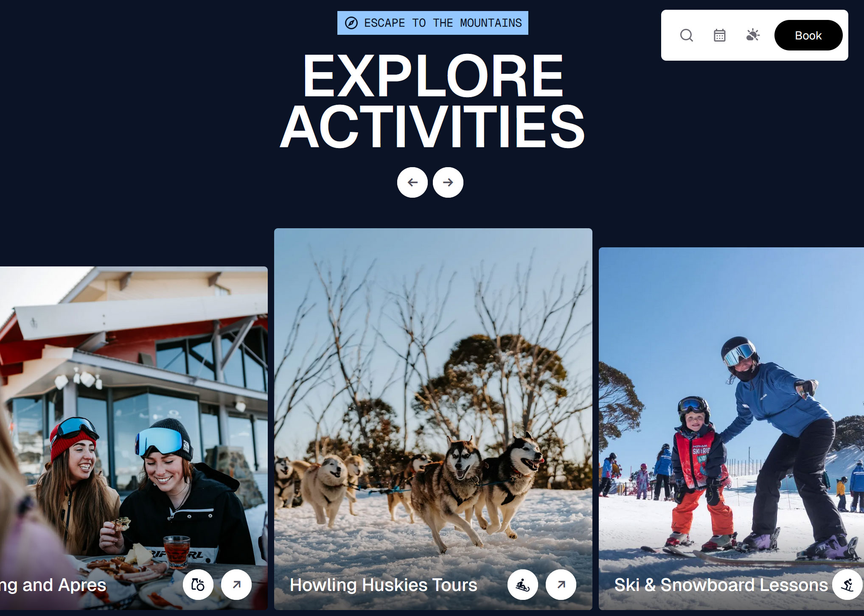Click the compass icon beside Escape to the Mountains
The width and height of the screenshot is (864, 616).
click(x=351, y=23)
